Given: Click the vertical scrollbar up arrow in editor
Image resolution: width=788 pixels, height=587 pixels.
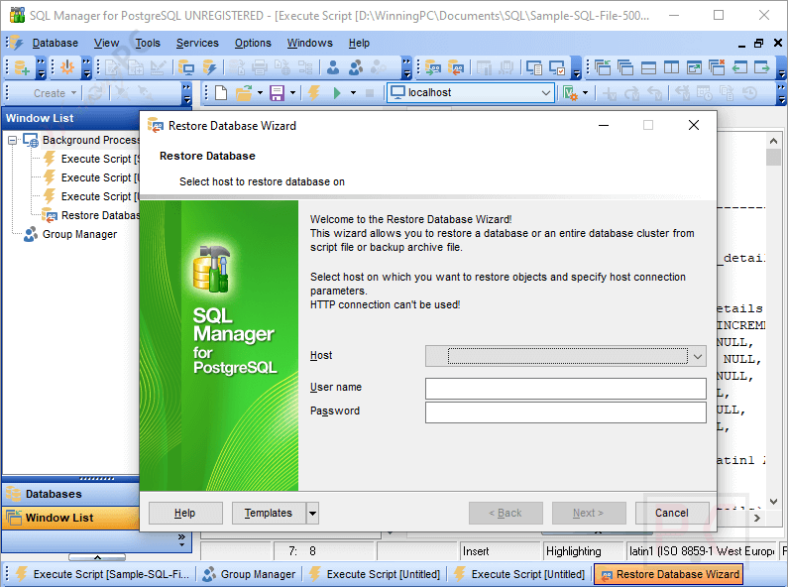Looking at the screenshot, I should (773, 141).
